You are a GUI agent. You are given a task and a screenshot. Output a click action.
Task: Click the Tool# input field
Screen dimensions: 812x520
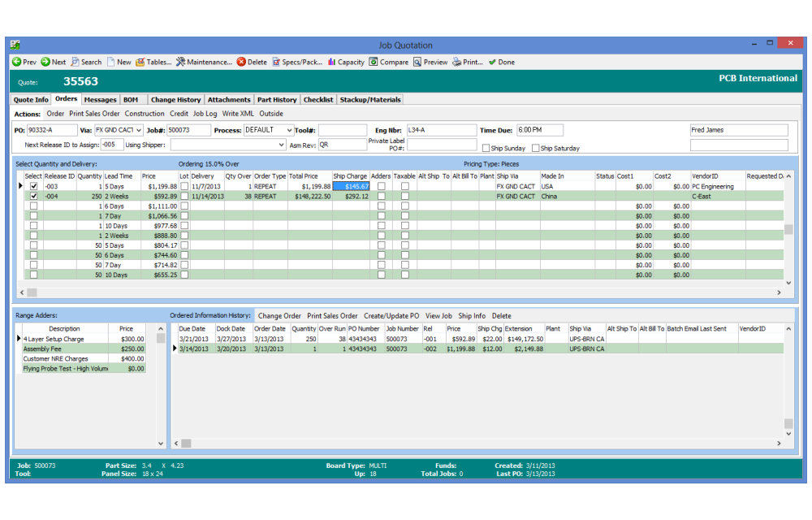[x=343, y=130]
